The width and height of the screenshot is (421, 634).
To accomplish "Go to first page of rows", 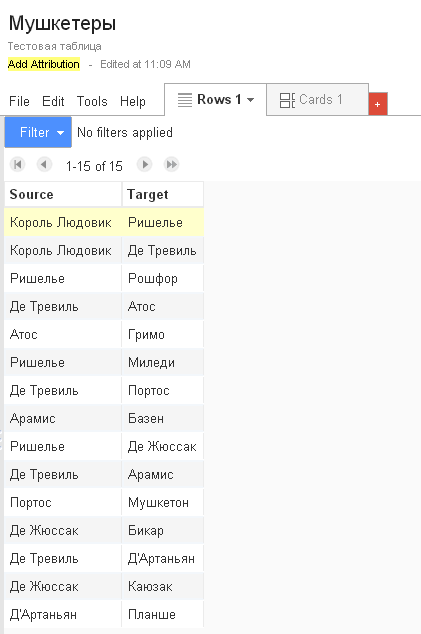I will pyautogui.click(x=17, y=165).
